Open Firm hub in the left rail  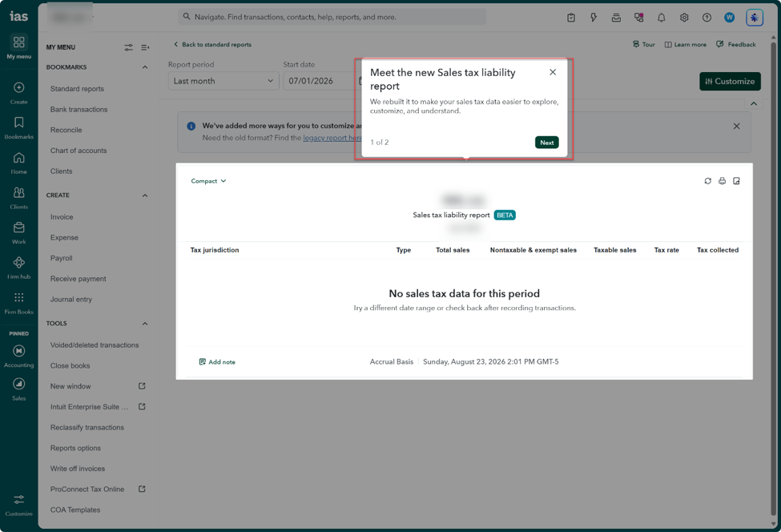click(19, 268)
